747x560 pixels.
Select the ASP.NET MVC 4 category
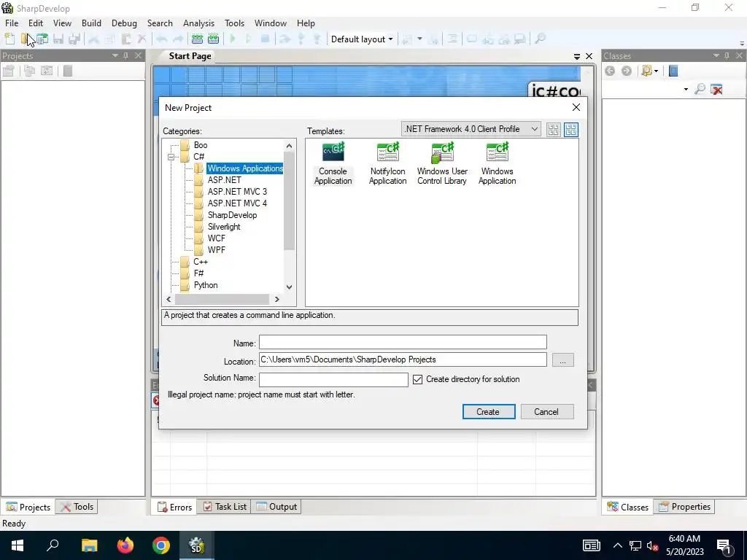237,203
